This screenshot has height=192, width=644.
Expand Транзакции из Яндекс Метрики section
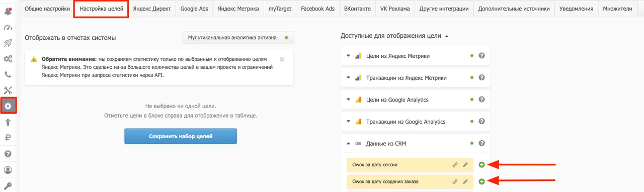pos(348,78)
